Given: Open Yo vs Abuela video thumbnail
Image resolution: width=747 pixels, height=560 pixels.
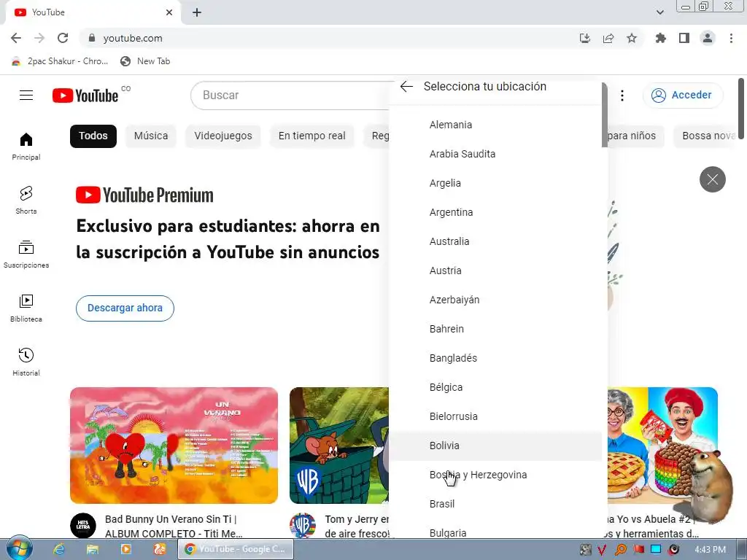Looking at the screenshot, I should pyautogui.click(x=663, y=446).
